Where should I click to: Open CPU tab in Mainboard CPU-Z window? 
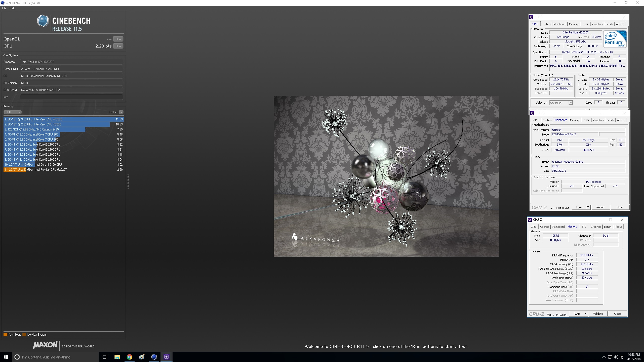point(536,120)
